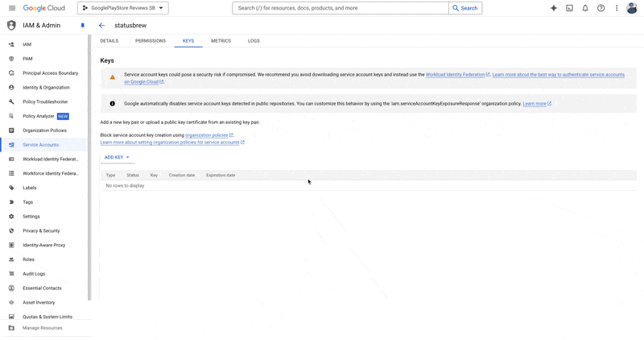
Task: Switch to the Permissions tab
Action: pos(151,40)
